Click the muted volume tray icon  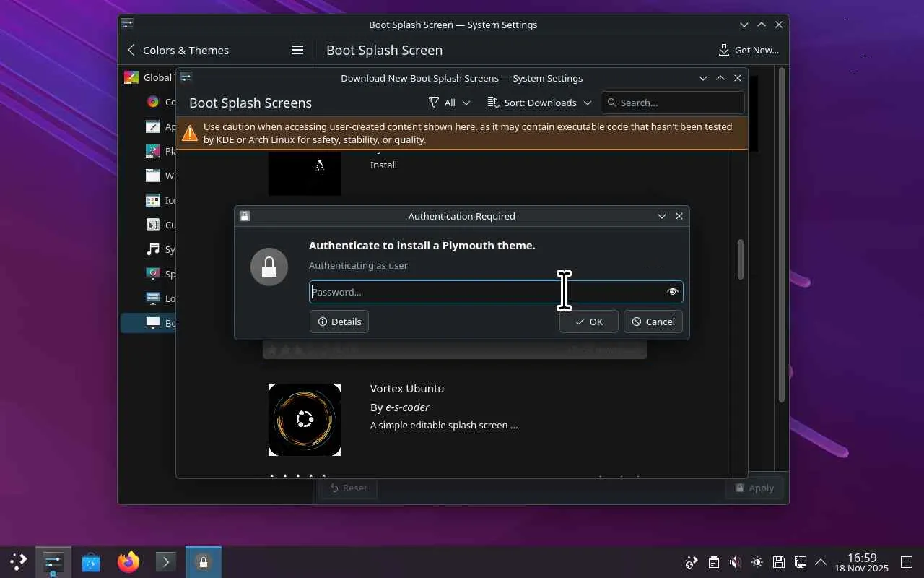pos(735,562)
